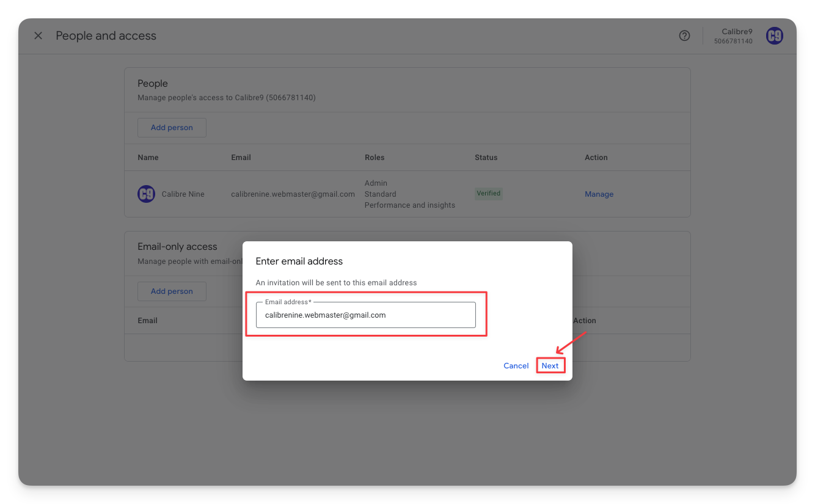Click the Verified status badge
The image size is (815, 504).
pyautogui.click(x=489, y=194)
